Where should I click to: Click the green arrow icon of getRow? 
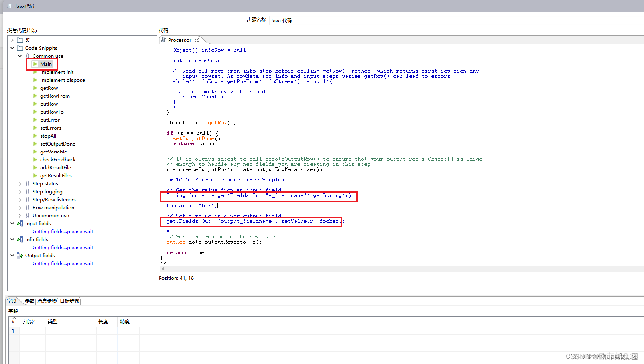(x=35, y=88)
